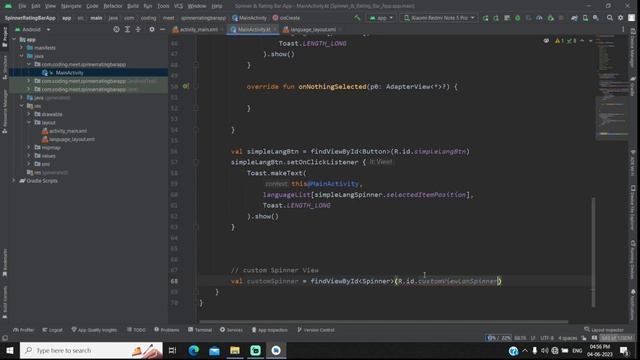The height and width of the screenshot is (360, 640).
Task: Expand the manifests folder
Action: (x=22, y=48)
